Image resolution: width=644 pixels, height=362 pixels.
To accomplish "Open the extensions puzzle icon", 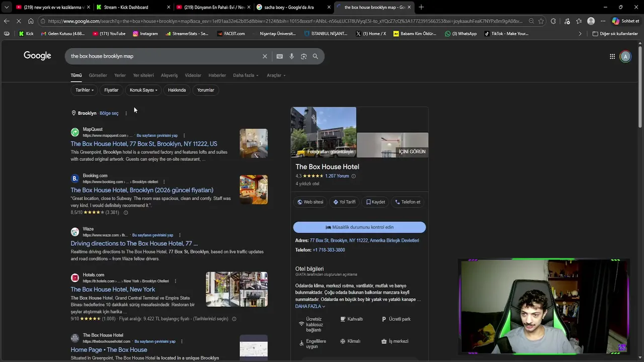I will tap(553, 21).
